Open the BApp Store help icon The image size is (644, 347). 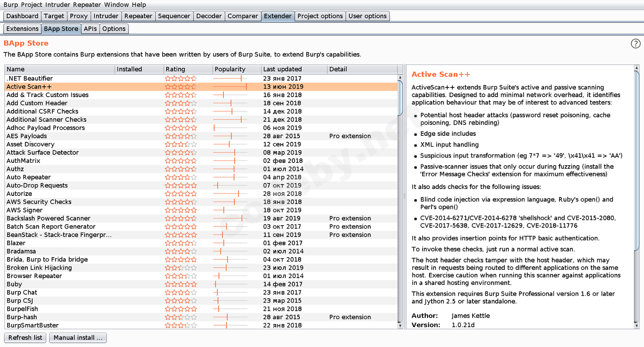[x=636, y=44]
